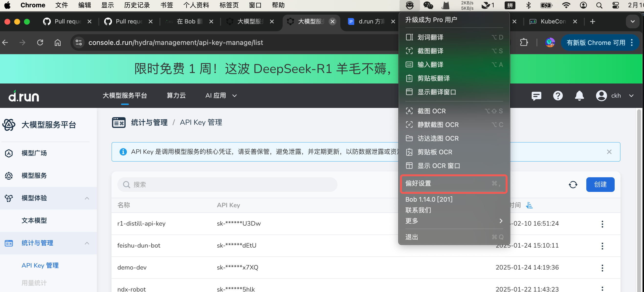Collapse the 模型体验 section
The height and width of the screenshot is (292, 644).
(87, 198)
